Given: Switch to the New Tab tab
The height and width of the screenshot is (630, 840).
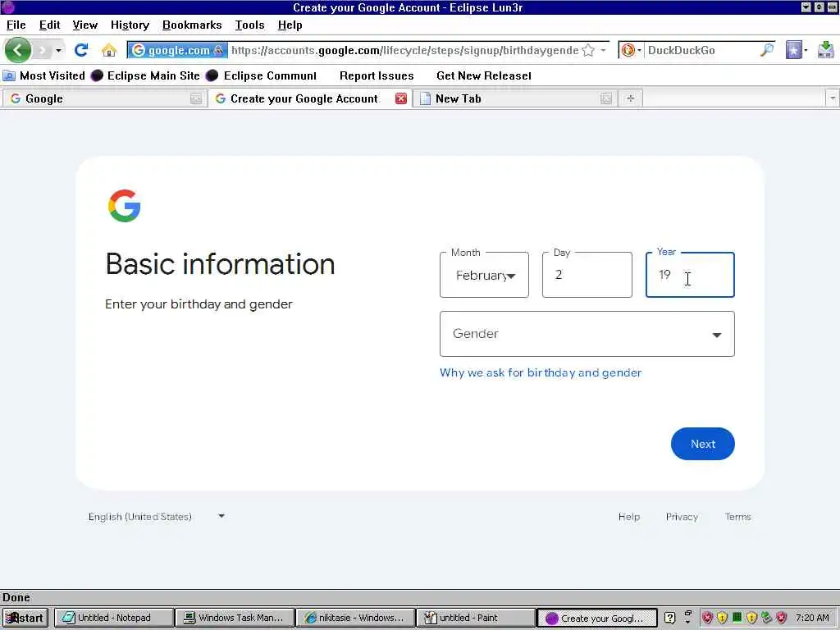Looking at the screenshot, I should [515, 98].
